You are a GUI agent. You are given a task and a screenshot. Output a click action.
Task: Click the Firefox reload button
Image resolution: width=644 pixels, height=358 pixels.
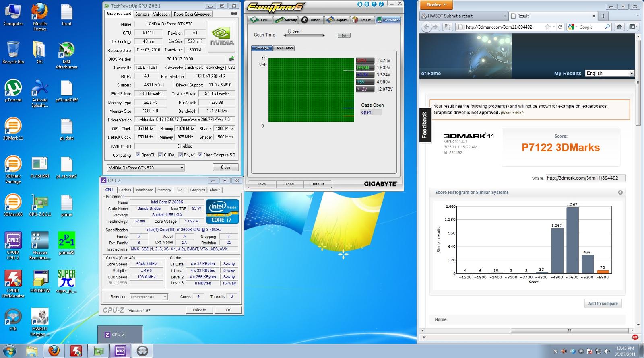pyautogui.click(x=560, y=27)
